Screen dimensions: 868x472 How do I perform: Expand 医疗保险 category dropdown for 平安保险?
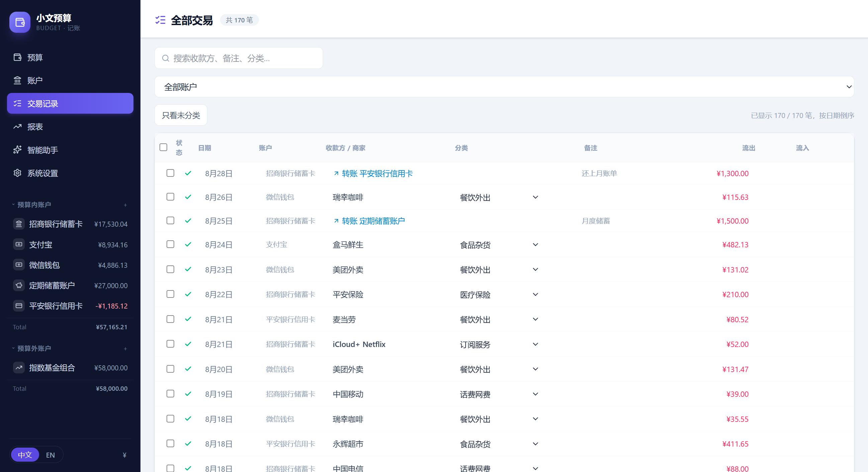click(x=499, y=294)
